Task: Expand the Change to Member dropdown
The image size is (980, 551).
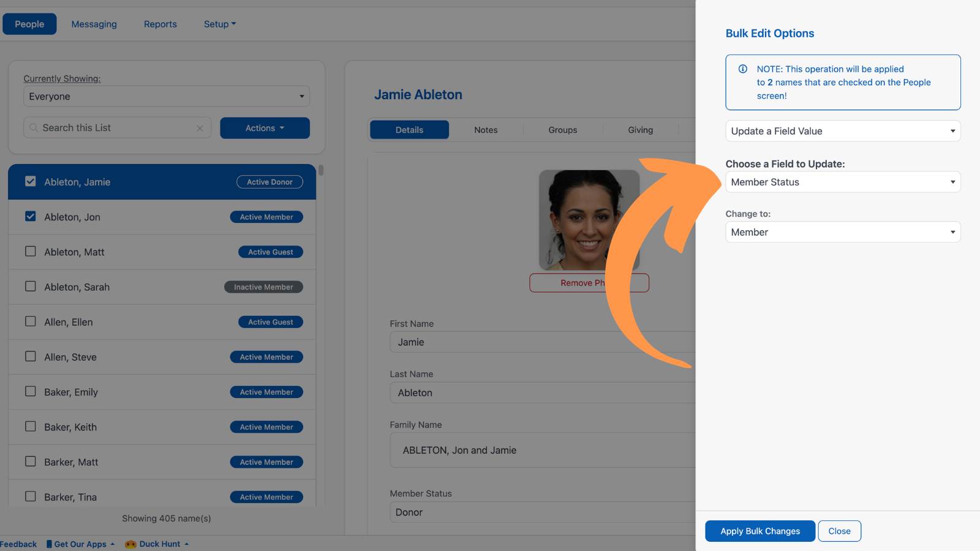Action: pyautogui.click(x=843, y=232)
